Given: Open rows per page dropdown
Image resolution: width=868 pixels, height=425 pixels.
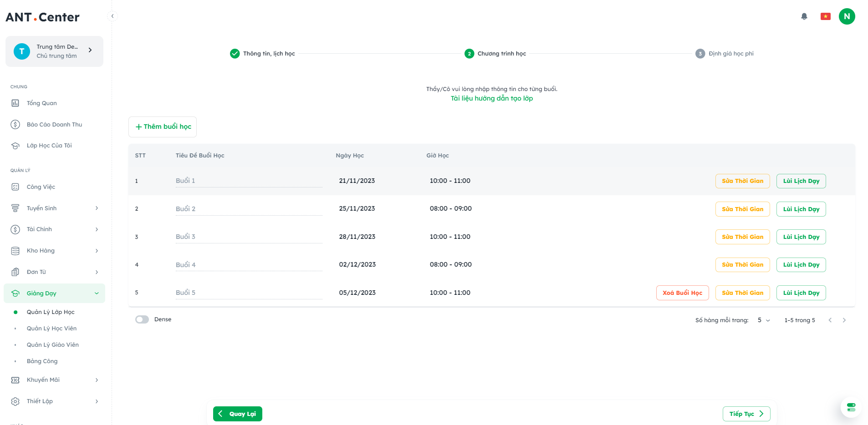Looking at the screenshot, I should pos(764,320).
